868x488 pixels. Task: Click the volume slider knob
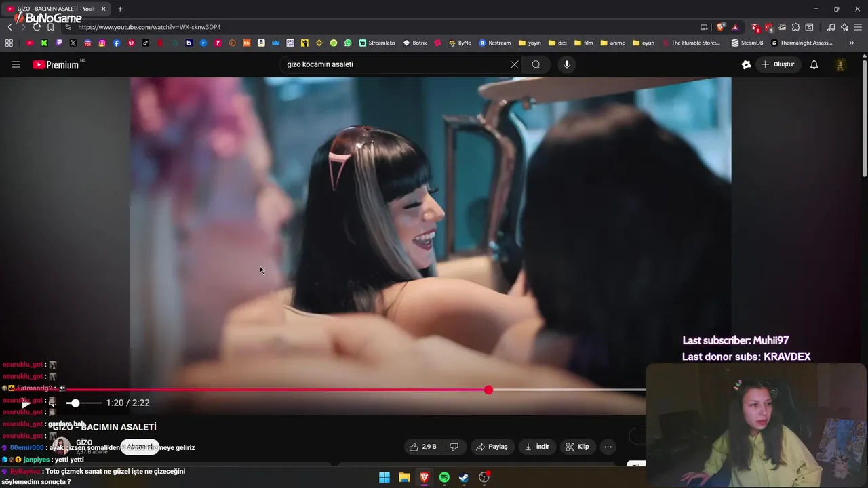tap(75, 403)
